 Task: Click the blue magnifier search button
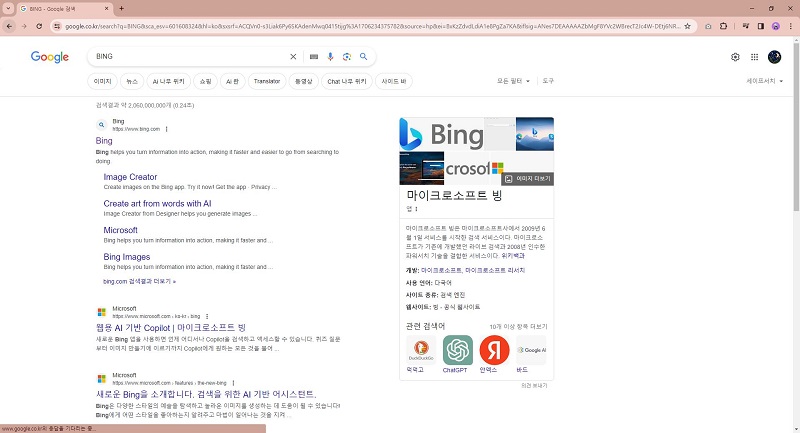[x=363, y=57]
